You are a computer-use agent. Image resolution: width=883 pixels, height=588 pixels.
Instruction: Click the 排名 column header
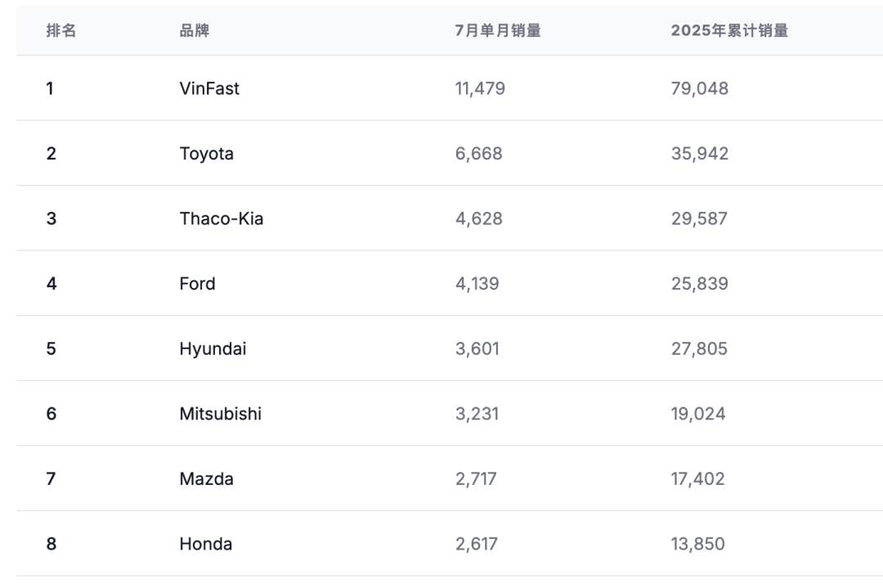pos(61,31)
